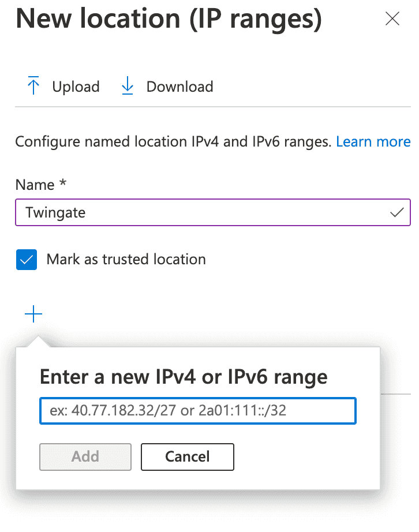The image size is (419, 532).
Task: Click the greyed-out Add button
Action: pyautogui.click(x=85, y=456)
